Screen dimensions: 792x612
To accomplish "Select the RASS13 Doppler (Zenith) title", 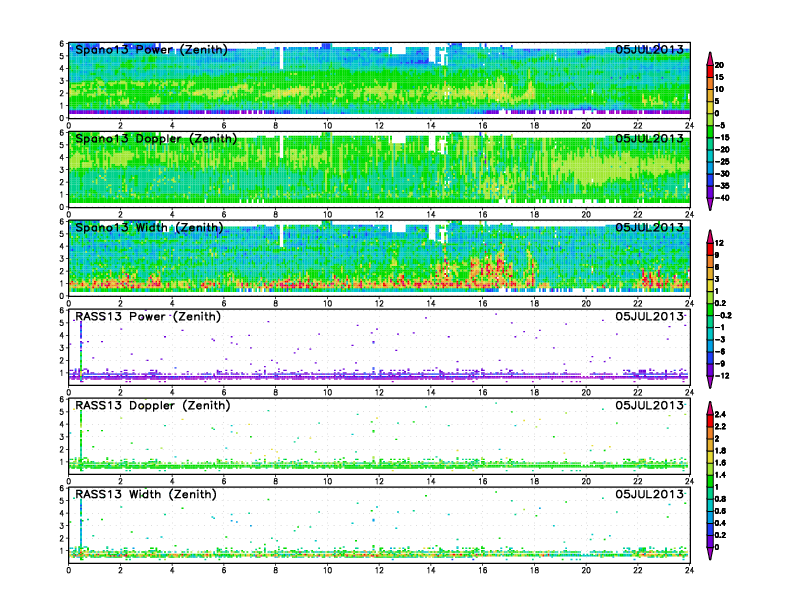I will click(151, 406).
